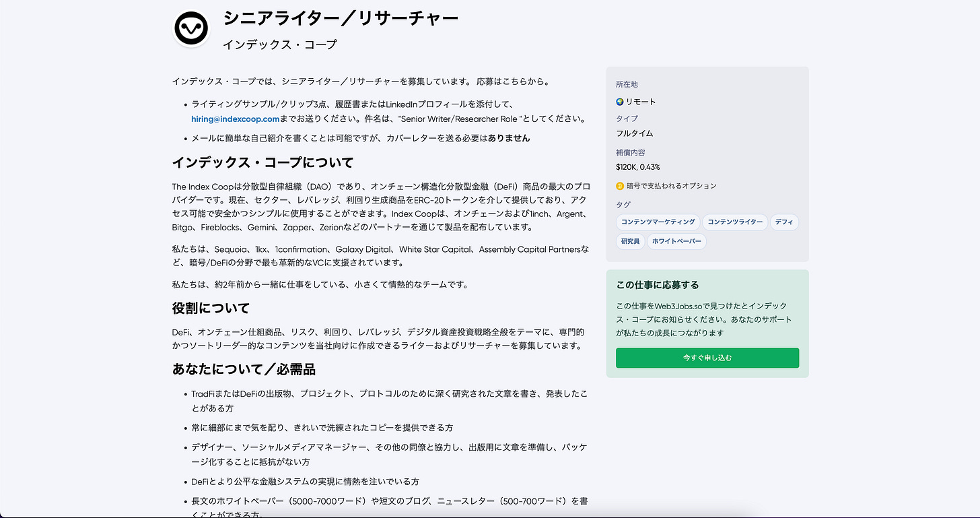Click the job title シニアライター／リサーチャー
The height and width of the screenshot is (518, 980).
click(341, 18)
